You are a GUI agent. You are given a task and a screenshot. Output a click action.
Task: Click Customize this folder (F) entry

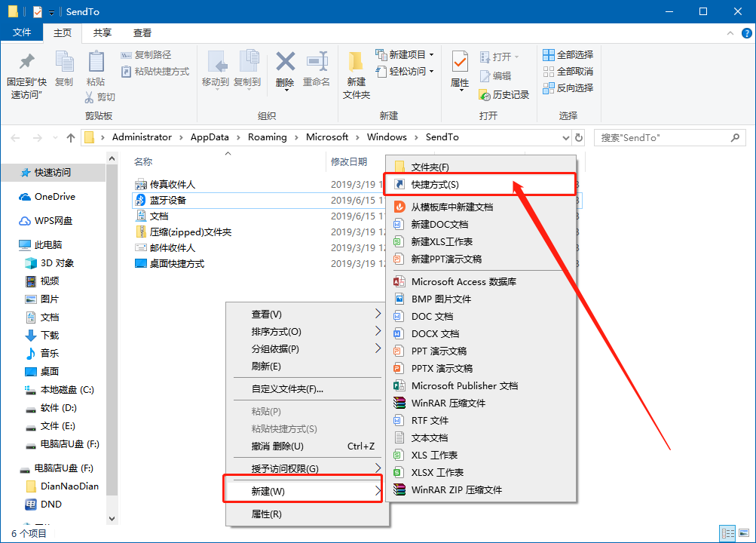308,389
